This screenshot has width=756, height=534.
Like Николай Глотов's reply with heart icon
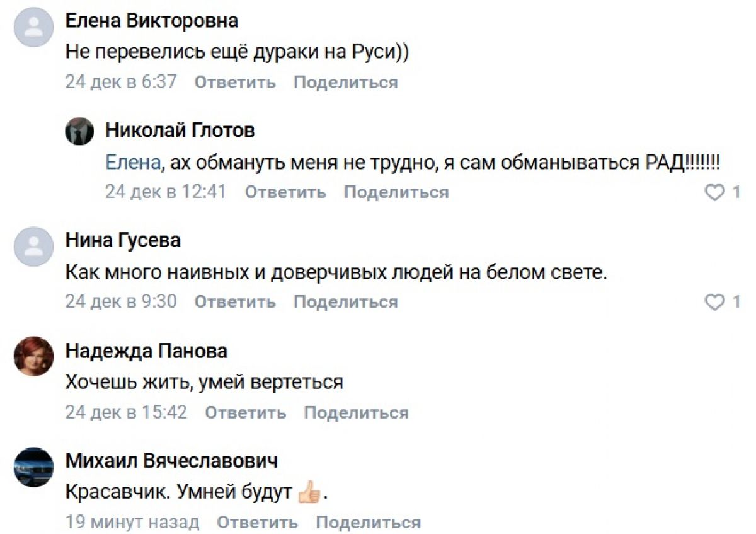click(715, 192)
